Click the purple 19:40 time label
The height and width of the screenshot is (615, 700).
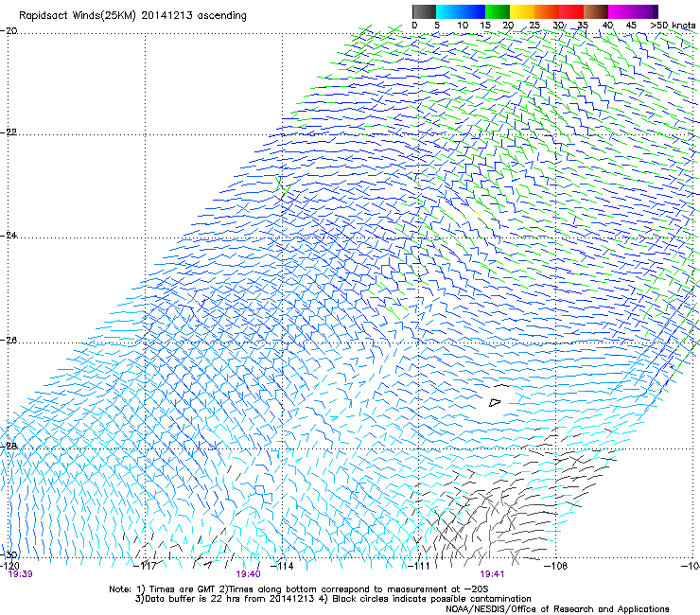(248, 574)
